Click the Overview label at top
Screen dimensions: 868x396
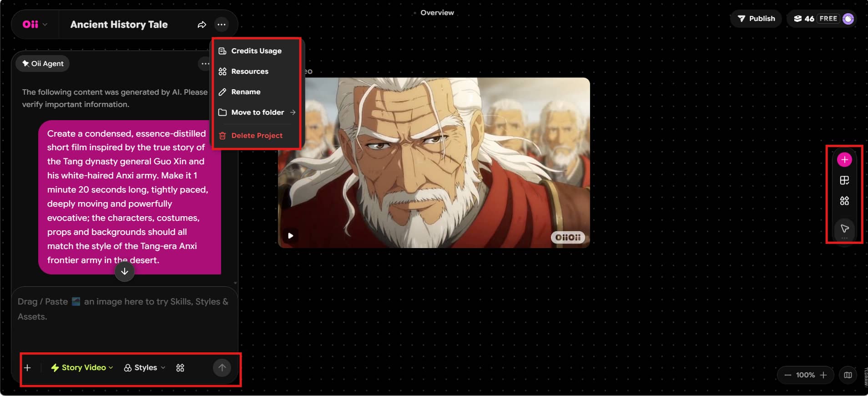point(437,13)
